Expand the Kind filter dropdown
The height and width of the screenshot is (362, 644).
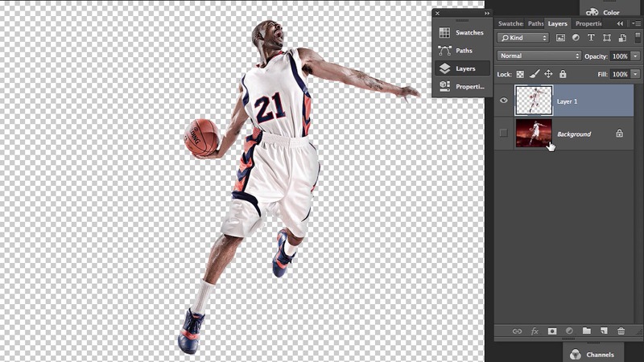(522, 38)
